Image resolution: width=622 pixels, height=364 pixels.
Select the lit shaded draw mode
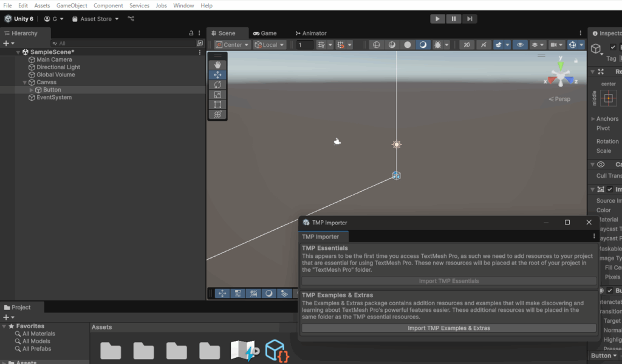click(x=423, y=45)
